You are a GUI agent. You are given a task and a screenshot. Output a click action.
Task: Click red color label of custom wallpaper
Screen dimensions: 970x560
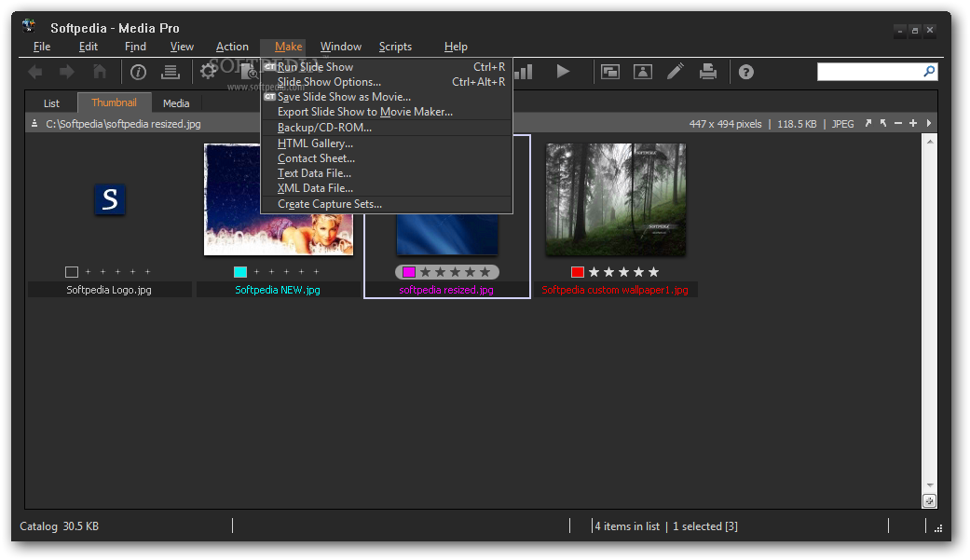[x=577, y=272]
